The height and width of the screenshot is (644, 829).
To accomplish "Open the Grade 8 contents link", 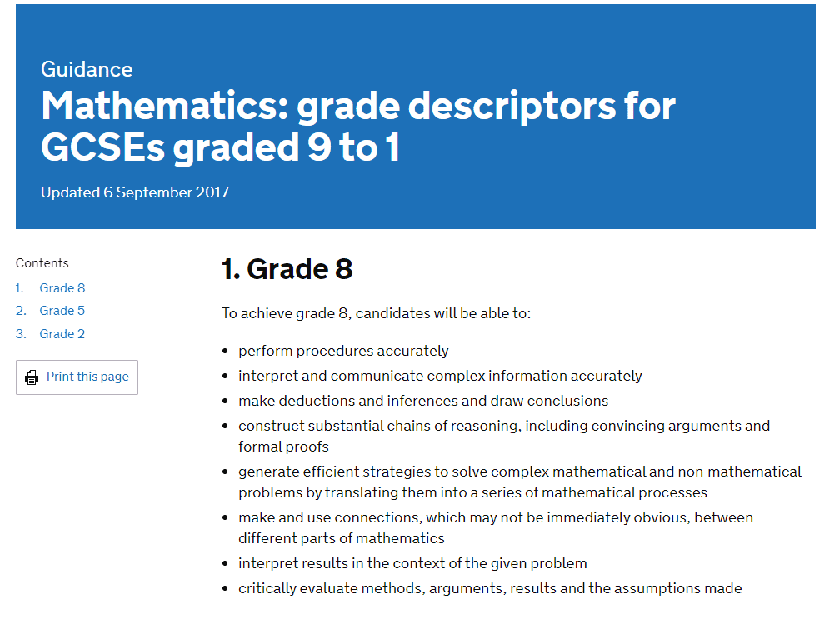I will point(62,288).
